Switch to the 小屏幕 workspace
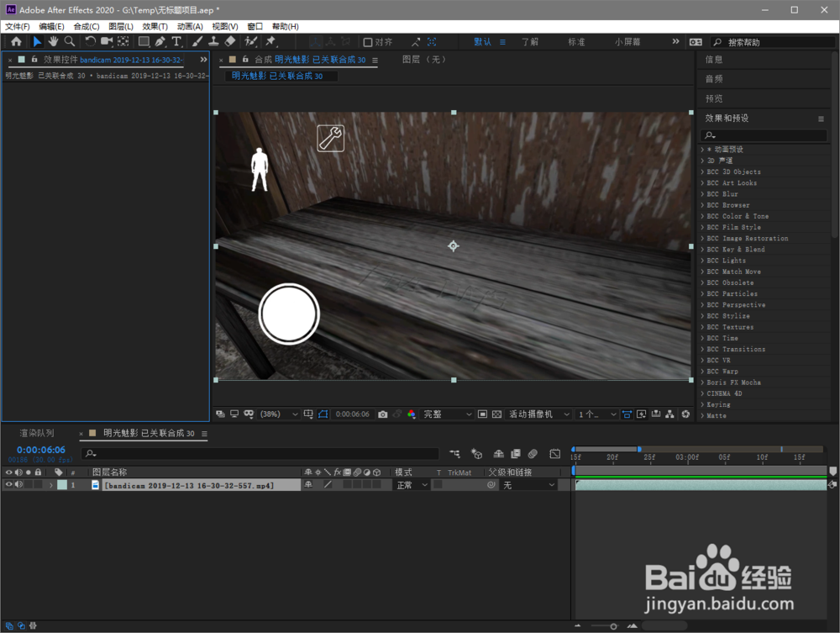The height and width of the screenshot is (633, 840). 627,42
